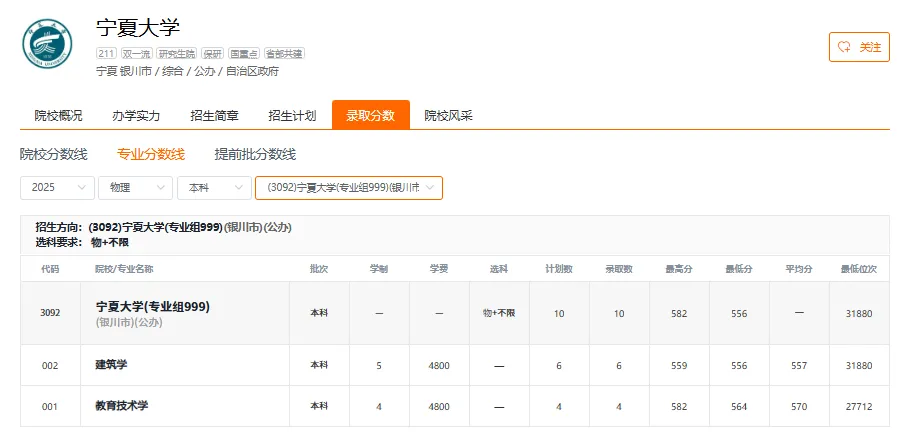This screenshot has width=924, height=438.
Task: Switch to 招生计划 tab
Action: (292, 116)
